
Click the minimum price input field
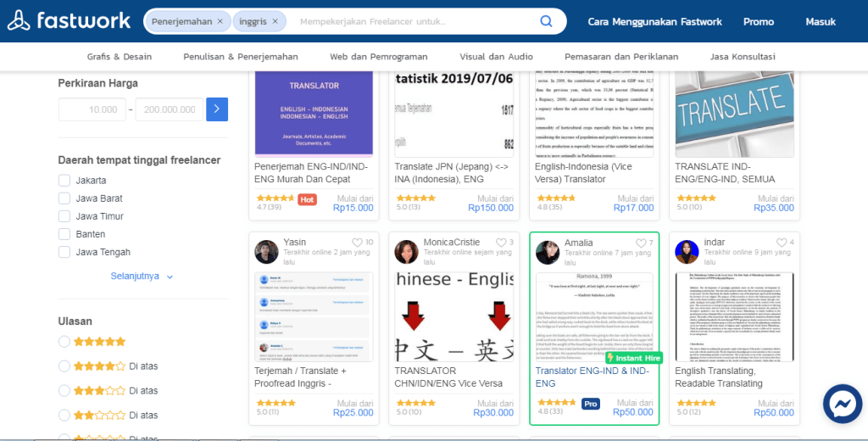coord(92,109)
